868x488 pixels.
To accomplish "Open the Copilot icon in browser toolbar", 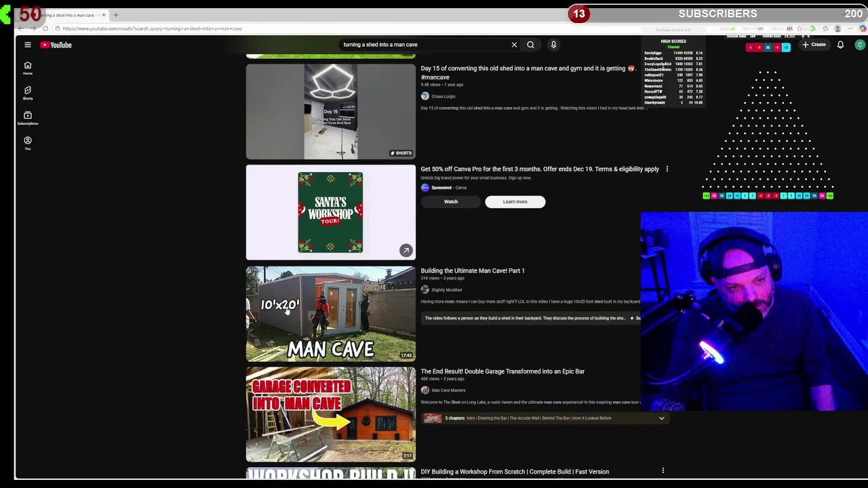I will [x=863, y=28].
